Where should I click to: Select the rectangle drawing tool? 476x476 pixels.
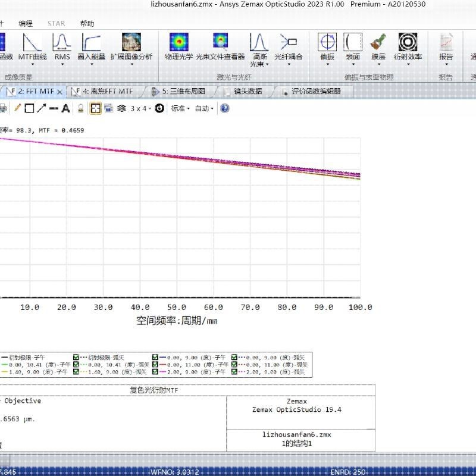point(29,108)
